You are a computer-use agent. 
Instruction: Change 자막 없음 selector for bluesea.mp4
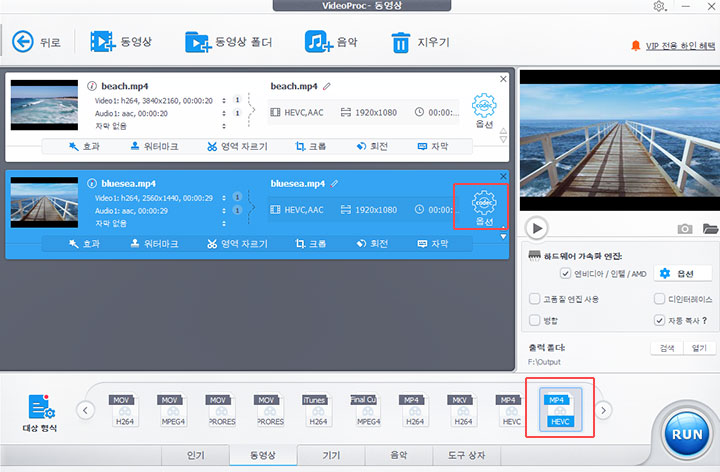(x=224, y=224)
